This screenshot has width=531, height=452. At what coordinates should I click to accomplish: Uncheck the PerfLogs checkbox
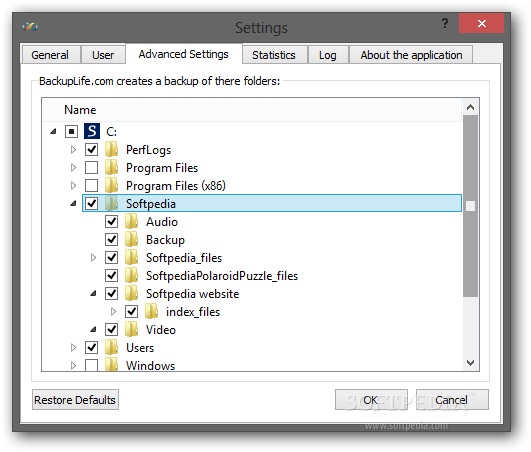91,149
